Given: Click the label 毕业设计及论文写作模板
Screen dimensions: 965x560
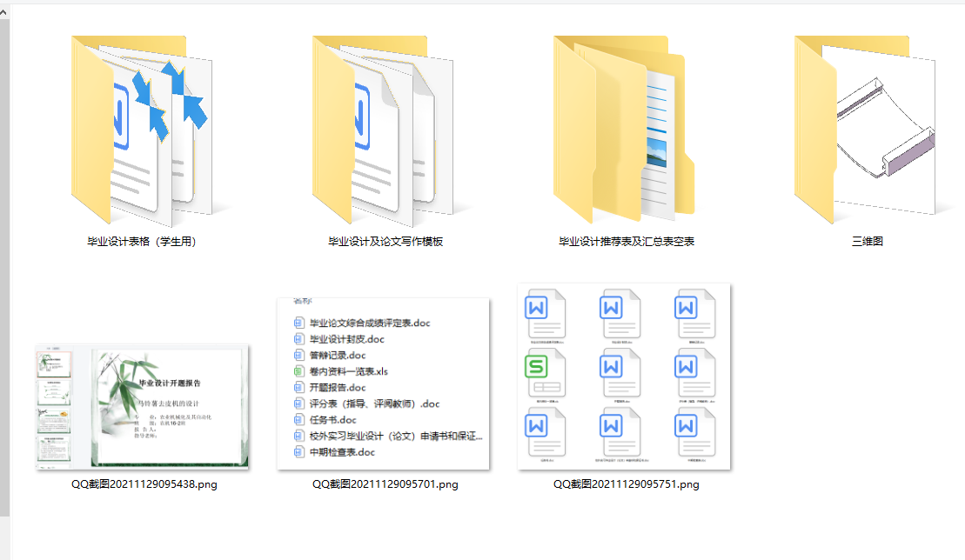Looking at the screenshot, I should 385,242.
